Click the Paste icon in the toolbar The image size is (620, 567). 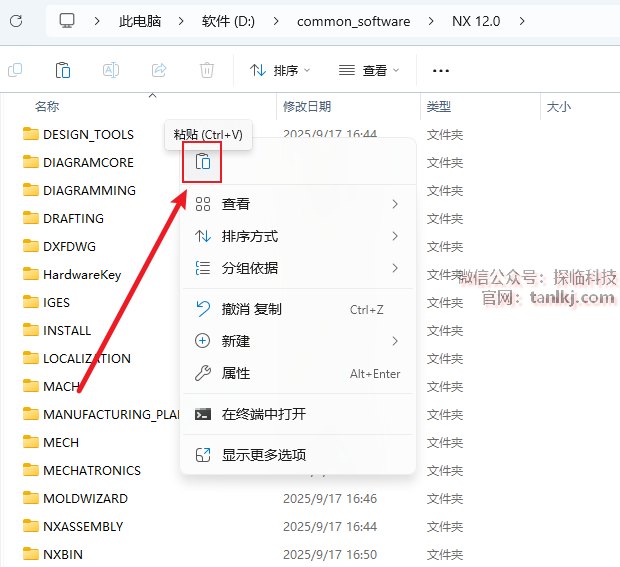click(63, 70)
